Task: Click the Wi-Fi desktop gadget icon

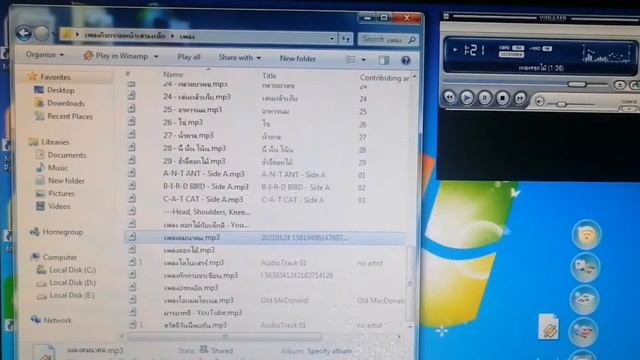Action: [x=587, y=234]
